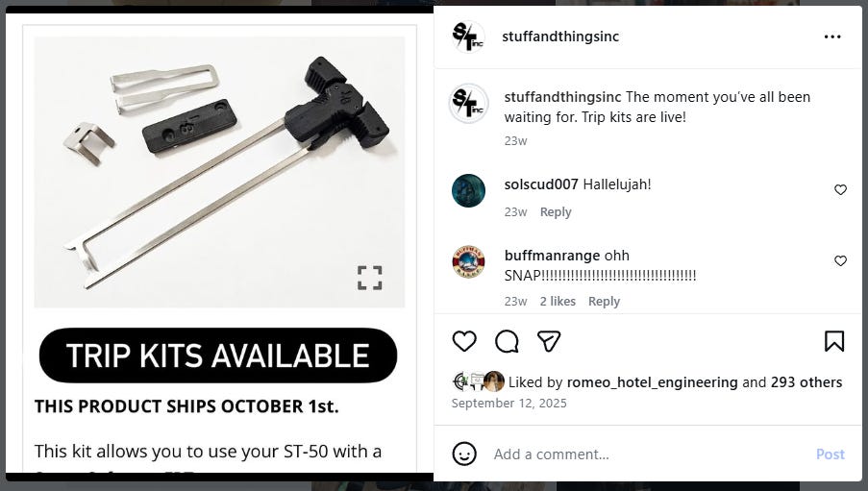Image resolution: width=868 pixels, height=491 pixels.
Task: Save post with bookmark icon
Action: (834, 341)
